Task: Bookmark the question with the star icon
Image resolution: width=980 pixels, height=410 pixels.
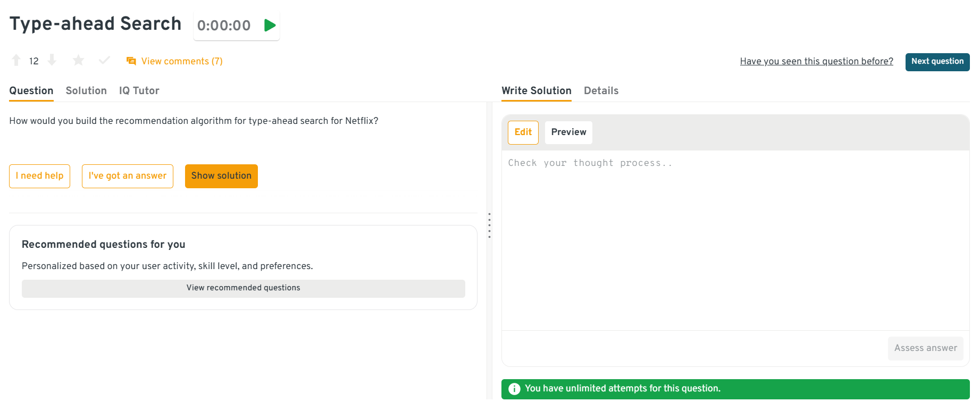Action: coord(78,61)
